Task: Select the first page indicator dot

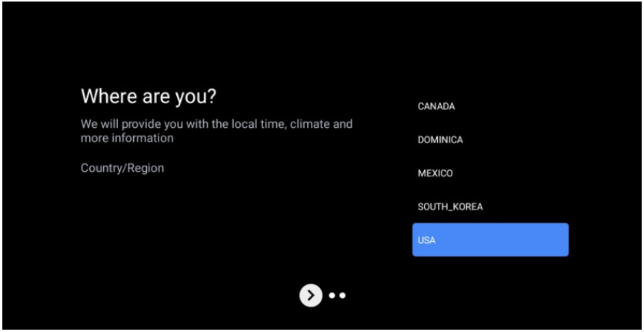Action: coord(332,295)
